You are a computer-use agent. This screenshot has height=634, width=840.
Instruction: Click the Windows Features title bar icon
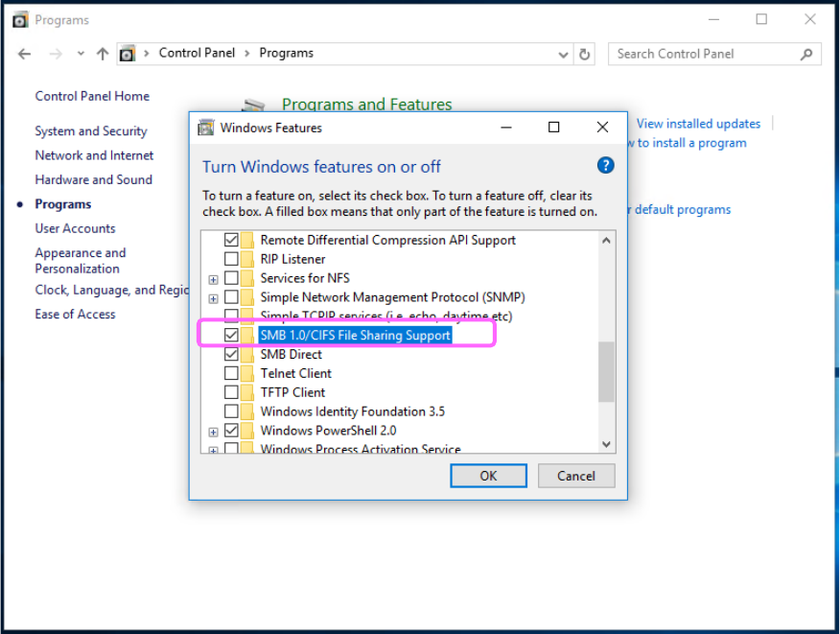(x=206, y=128)
